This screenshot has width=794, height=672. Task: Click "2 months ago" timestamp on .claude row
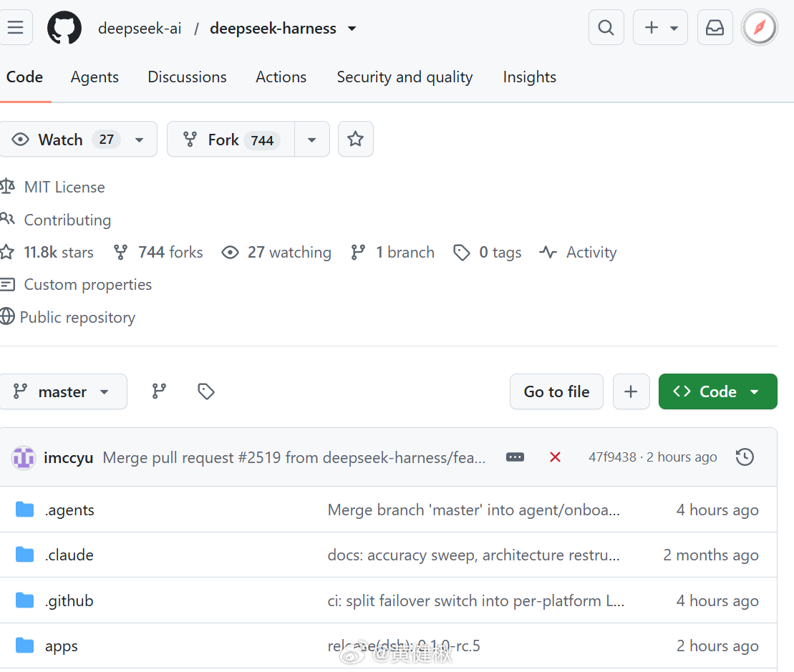click(x=711, y=555)
